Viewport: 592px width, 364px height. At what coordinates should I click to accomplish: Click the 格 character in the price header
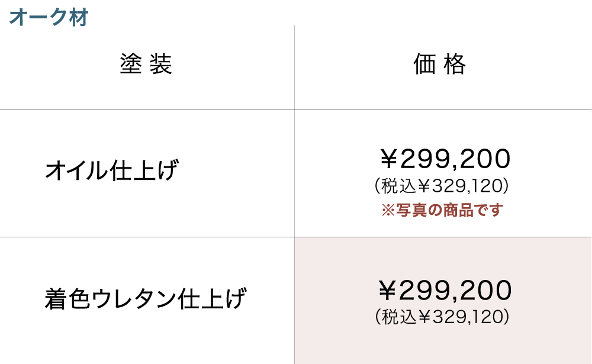[456, 65]
